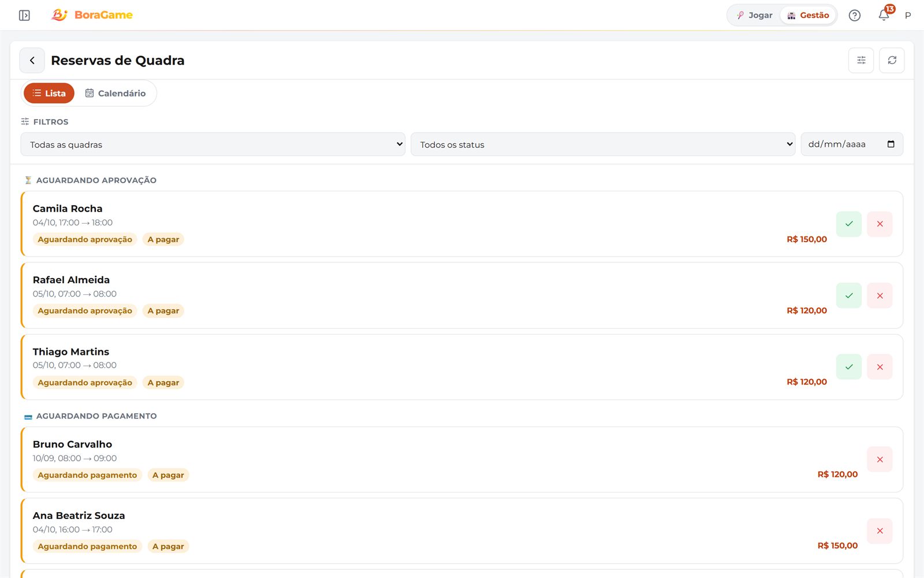
Task: Click Thiago Martins' Aguardando aprovação badge
Action: [85, 383]
